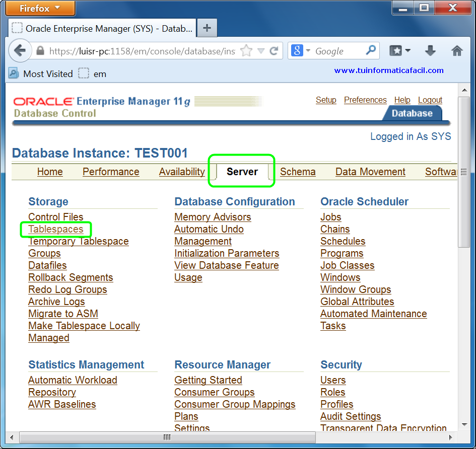Screen dimensions: 476x449
Task: Click the site identity padlock icon
Action: click(x=40, y=51)
